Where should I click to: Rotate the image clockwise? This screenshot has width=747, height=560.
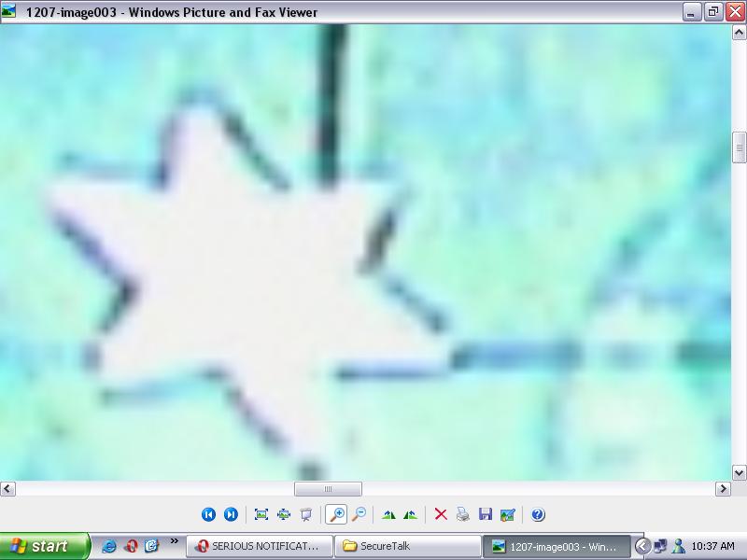pos(388,514)
